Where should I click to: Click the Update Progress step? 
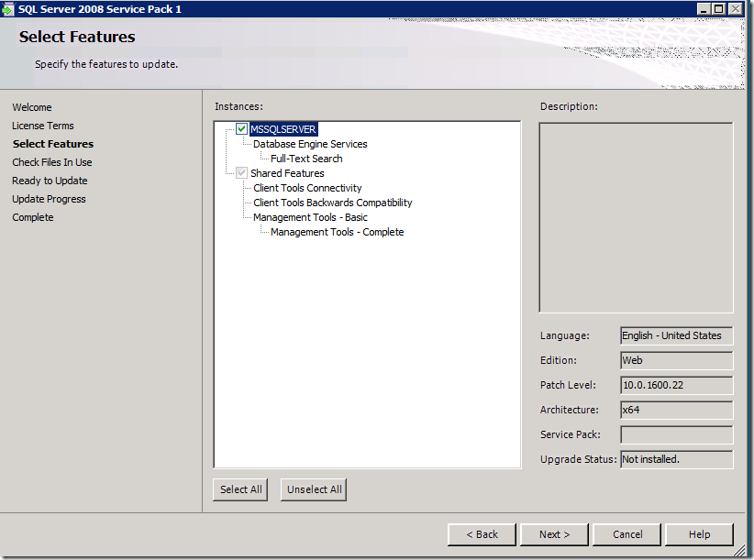pos(49,199)
